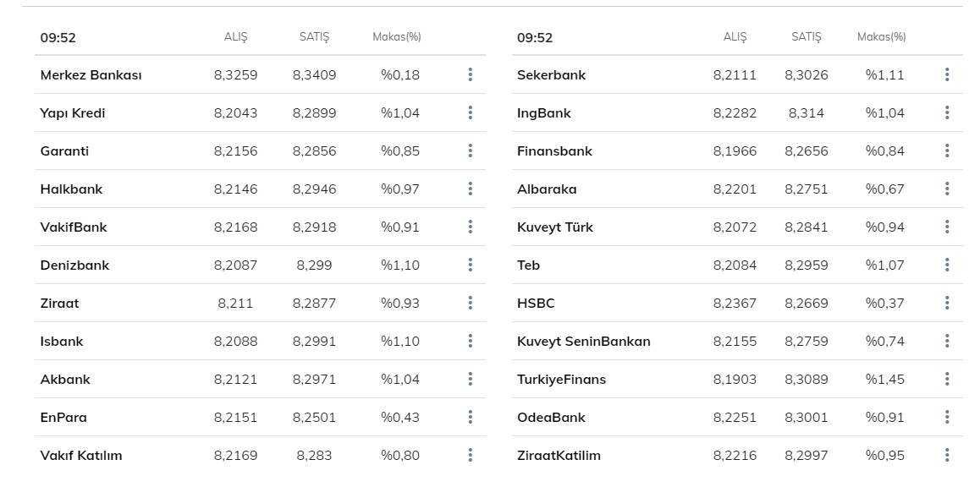Viewport: 980px width, 498px height.
Task: Open more options for Sekerbank
Action: pos(947,74)
